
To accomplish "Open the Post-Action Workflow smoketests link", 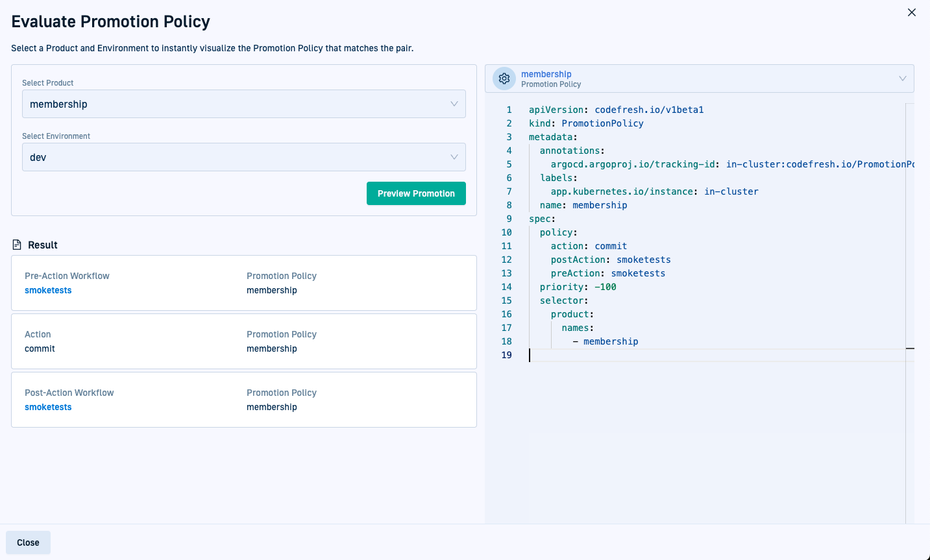I will point(48,407).
